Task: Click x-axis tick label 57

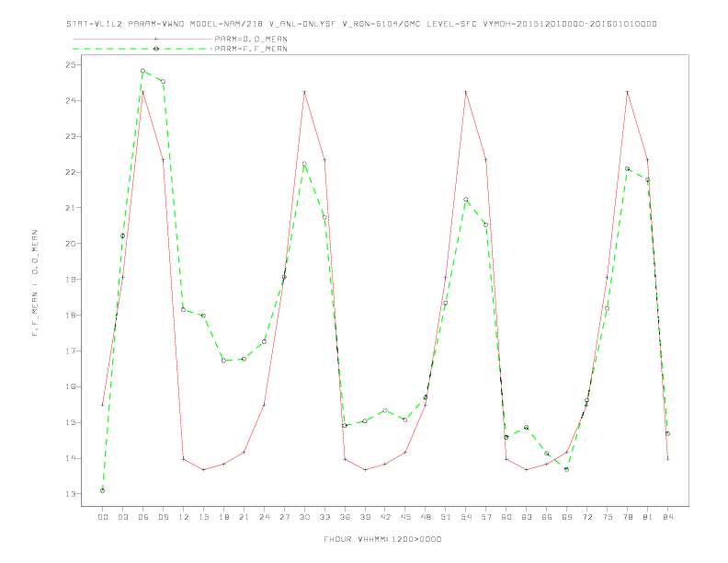Action: 486,517
